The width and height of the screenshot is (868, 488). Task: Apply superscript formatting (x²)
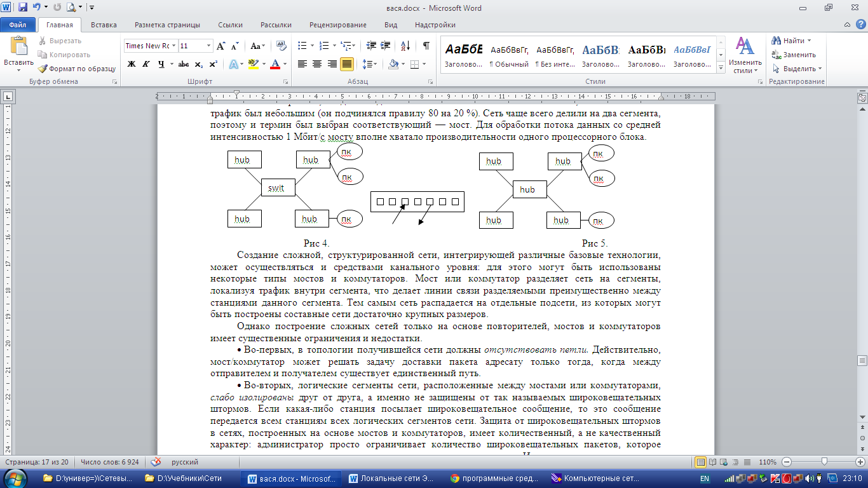point(213,64)
